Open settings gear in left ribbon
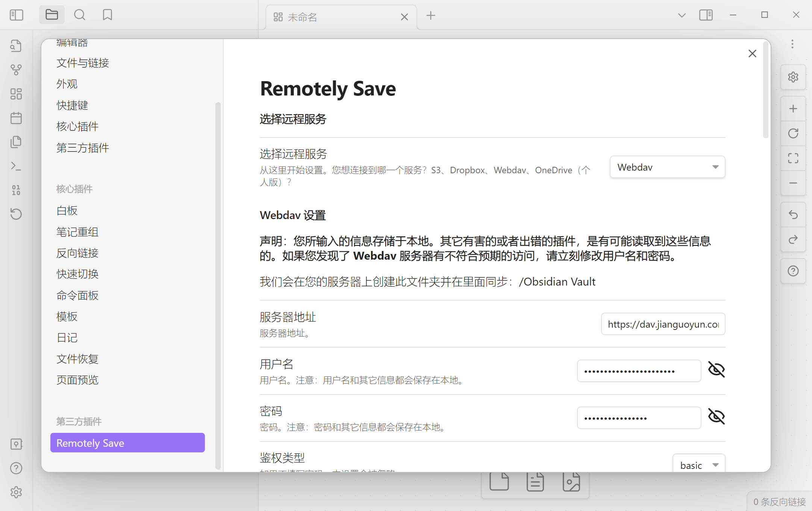The width and height of the screenshot is (812, 511). pyautogui.click(x=16, y=492)
